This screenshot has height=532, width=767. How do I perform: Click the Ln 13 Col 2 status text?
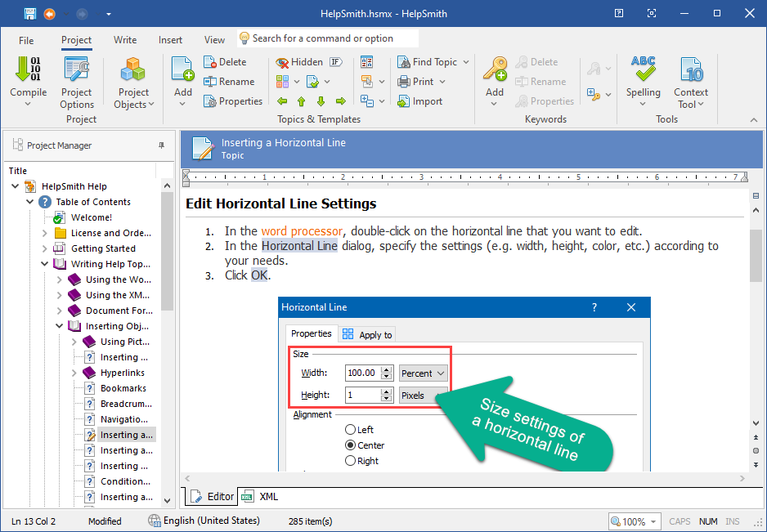coord(32,521)
